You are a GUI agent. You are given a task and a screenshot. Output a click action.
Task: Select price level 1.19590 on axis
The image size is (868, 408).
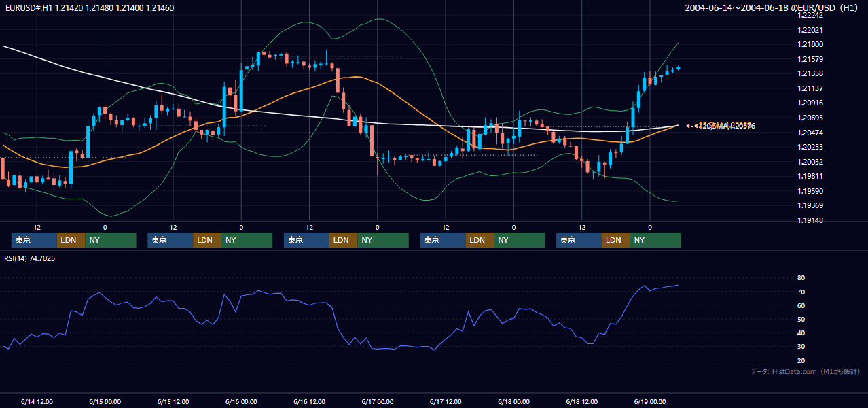coord(810,191)
